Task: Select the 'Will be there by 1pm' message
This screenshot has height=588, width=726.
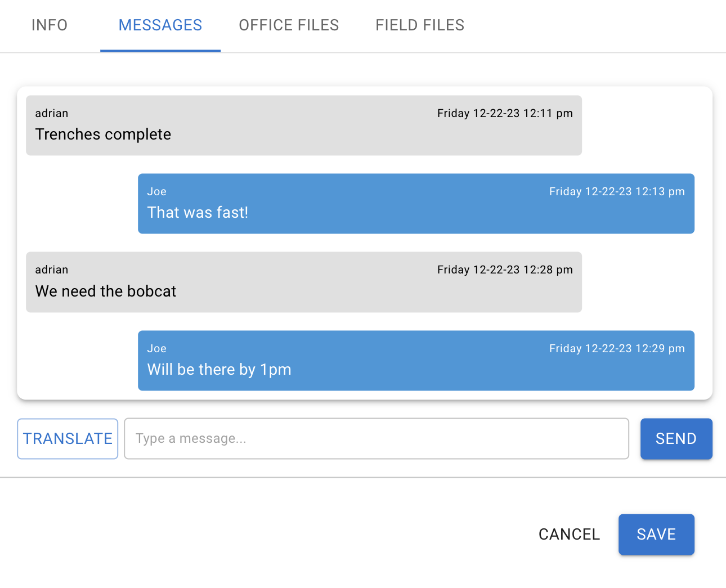Action: point(219,370)
